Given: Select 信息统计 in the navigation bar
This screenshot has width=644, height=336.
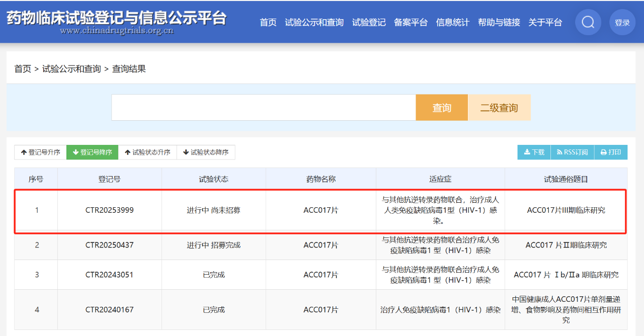Looking at the screenshot, I should click(x=452, y=22).
